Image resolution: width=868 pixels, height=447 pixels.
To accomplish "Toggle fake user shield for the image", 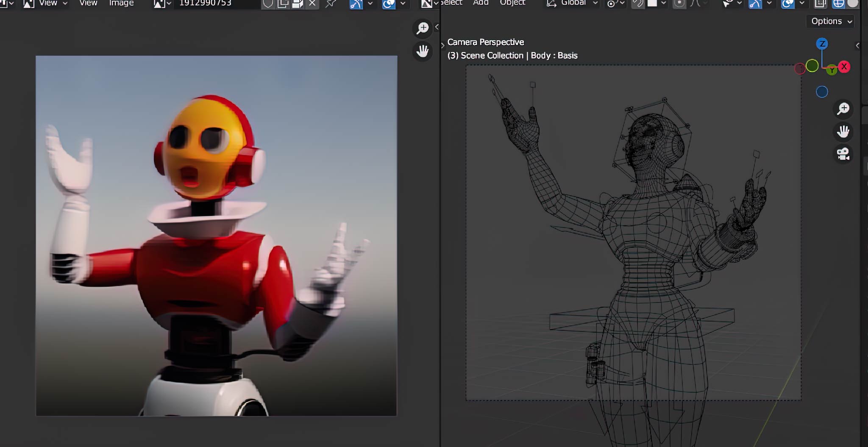I will pyautogui.click(x=268, y=3).
